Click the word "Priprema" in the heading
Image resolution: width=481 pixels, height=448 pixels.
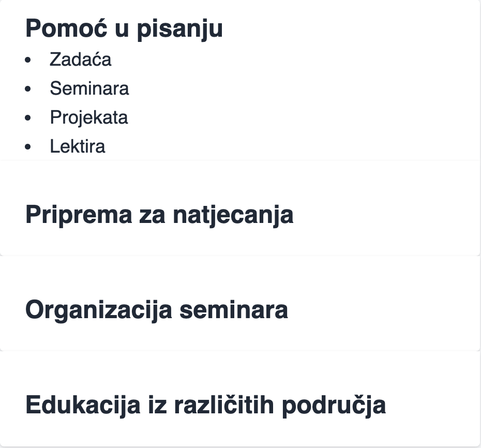click(79, 215)
